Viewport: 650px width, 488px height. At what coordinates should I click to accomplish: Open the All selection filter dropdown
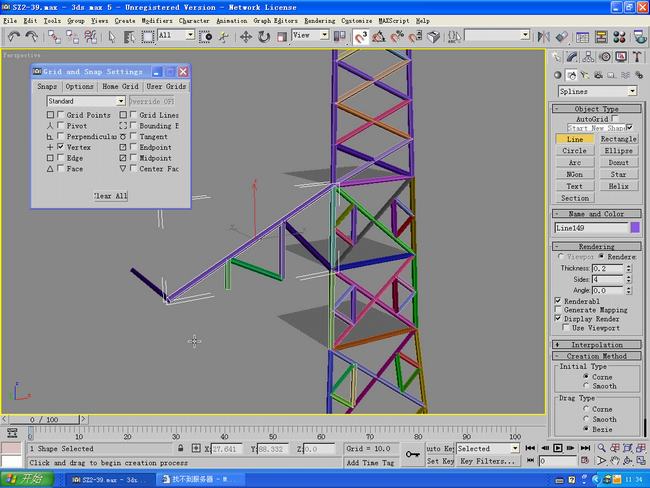[x=190, y=35]
